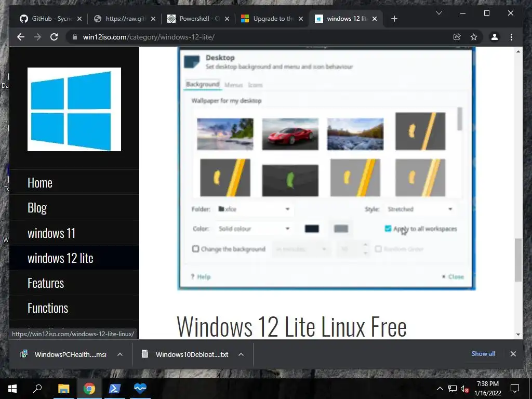Open the windows 11 sidebar link
Screen dimensions: 532x399
[x=51, y=233]
